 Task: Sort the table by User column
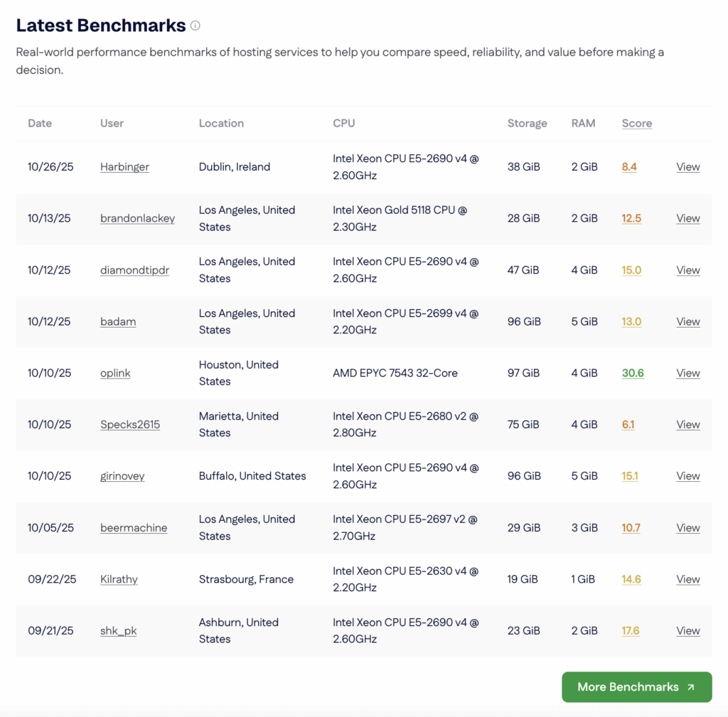point(112,123)
